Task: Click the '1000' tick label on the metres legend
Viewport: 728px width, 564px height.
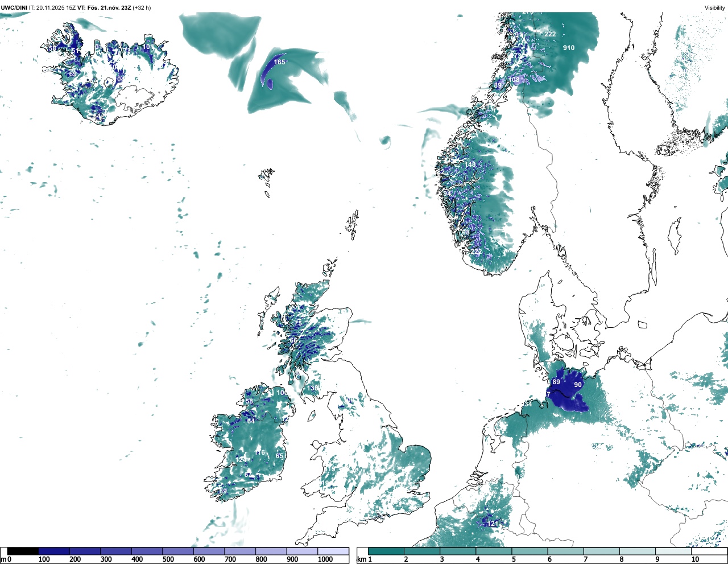Action: pyautogui.click(x=325, y=559)
